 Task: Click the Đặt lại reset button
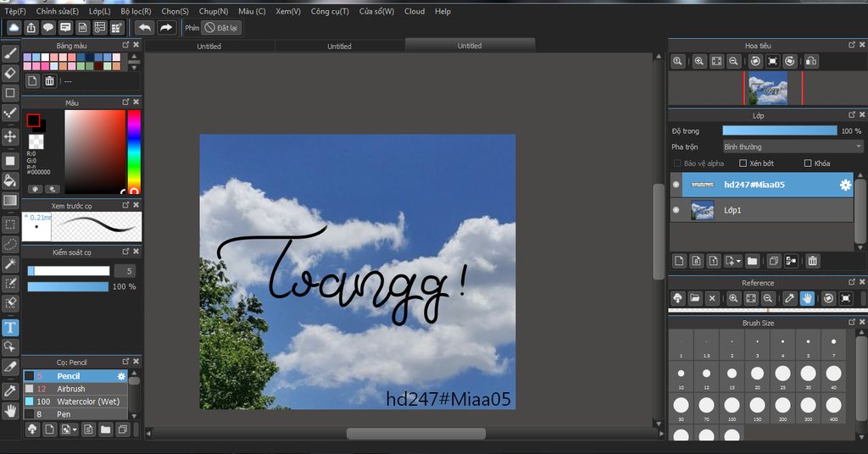click(x=221, y=28)
